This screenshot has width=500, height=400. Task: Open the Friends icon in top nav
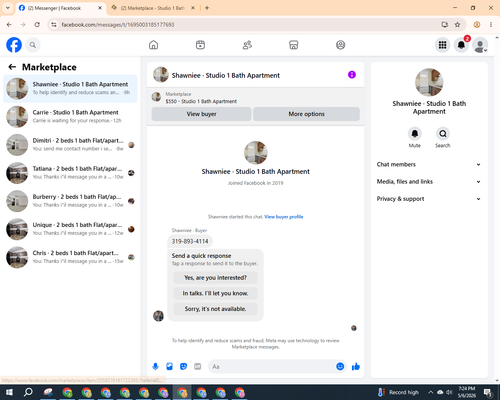pyautogui.click(x=247, y=45)
